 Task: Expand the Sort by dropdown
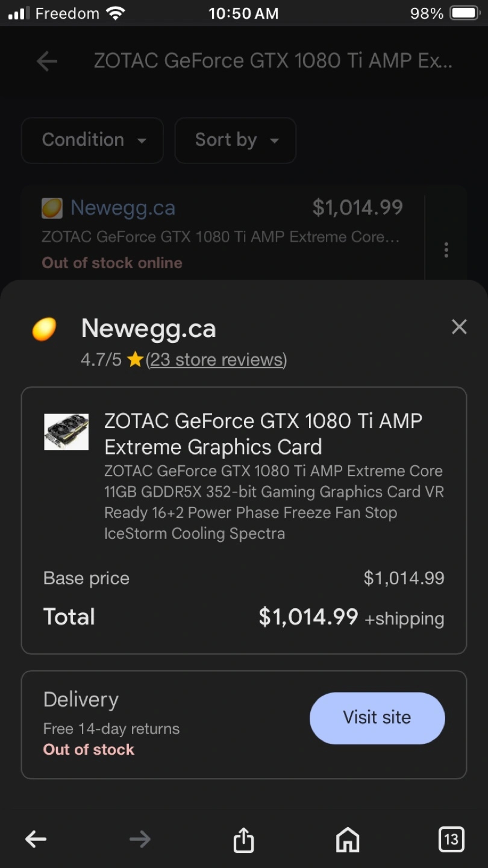tap(236, 140)
